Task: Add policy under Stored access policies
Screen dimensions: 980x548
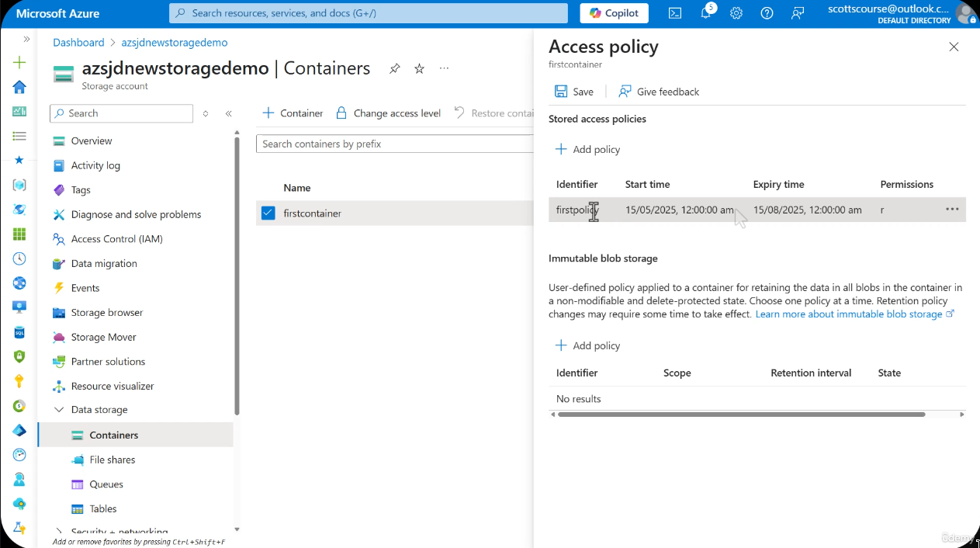Action: [587, 149]
